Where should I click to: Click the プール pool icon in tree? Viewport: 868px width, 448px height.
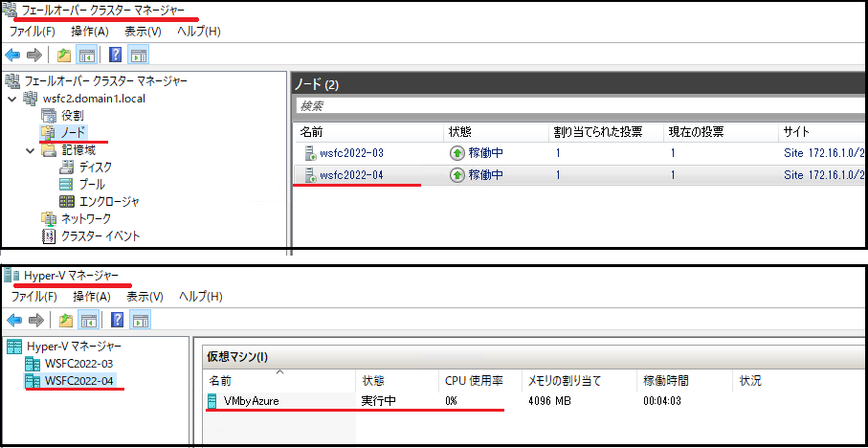66,184
